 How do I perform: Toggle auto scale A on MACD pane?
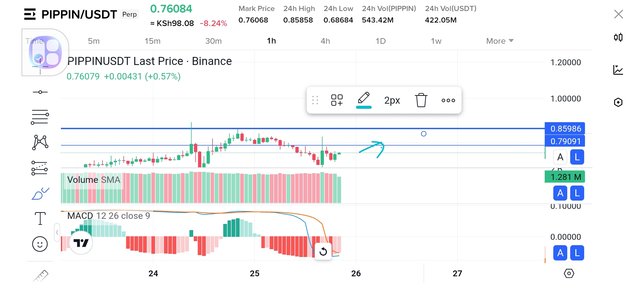click(x=560, y=253)
